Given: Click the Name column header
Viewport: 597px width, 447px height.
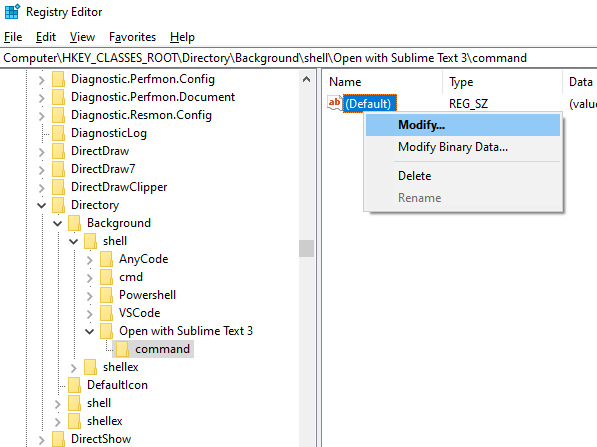Looking at the screenshot, I should [382, 82].
